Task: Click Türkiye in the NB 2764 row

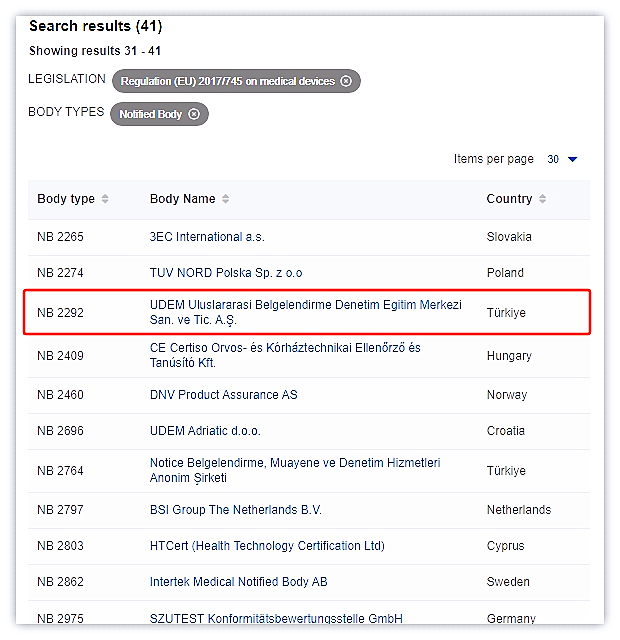Action: click(x=506, y=471)
